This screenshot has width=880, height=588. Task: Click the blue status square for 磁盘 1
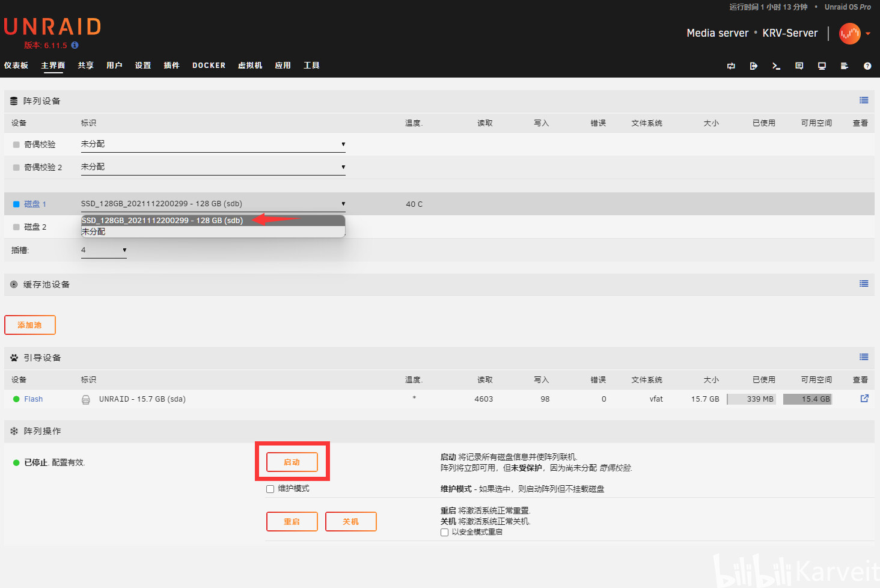click(16, 204)
